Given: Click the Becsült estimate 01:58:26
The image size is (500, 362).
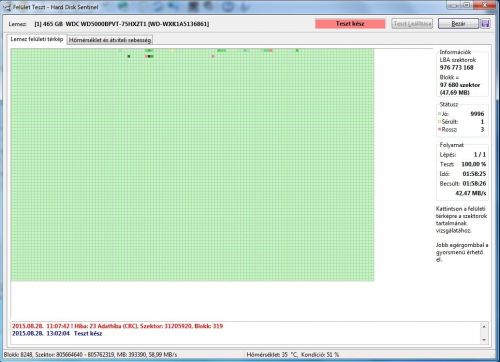Looking at the screenshot, I should pyautogui.click(x=474, y=184).
